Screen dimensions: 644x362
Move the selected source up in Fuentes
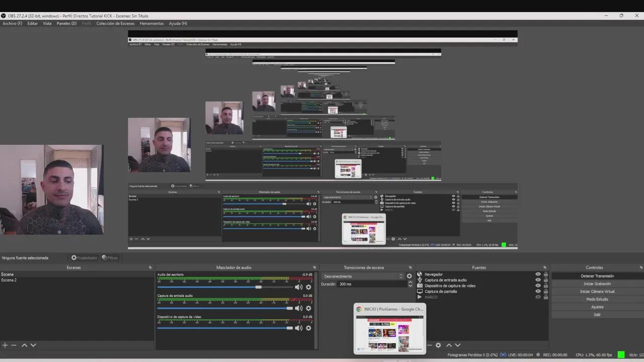click(x=449, y=345)
